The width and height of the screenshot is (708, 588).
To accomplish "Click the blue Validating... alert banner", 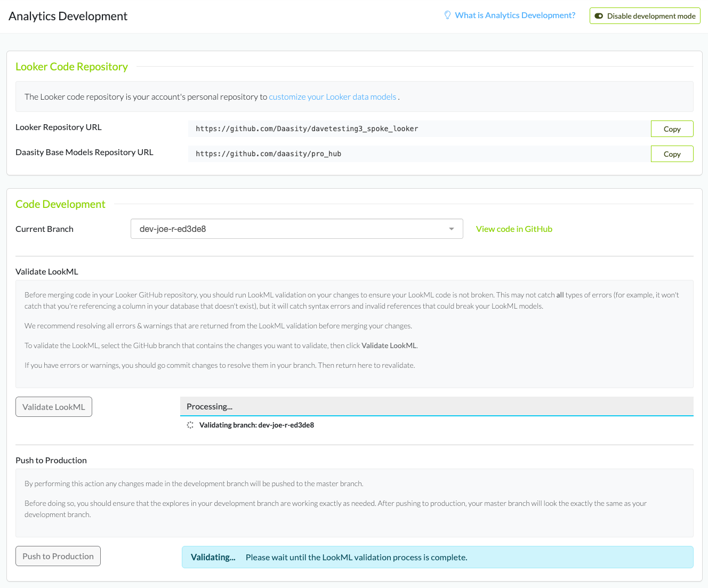I will tap(437, 558).
